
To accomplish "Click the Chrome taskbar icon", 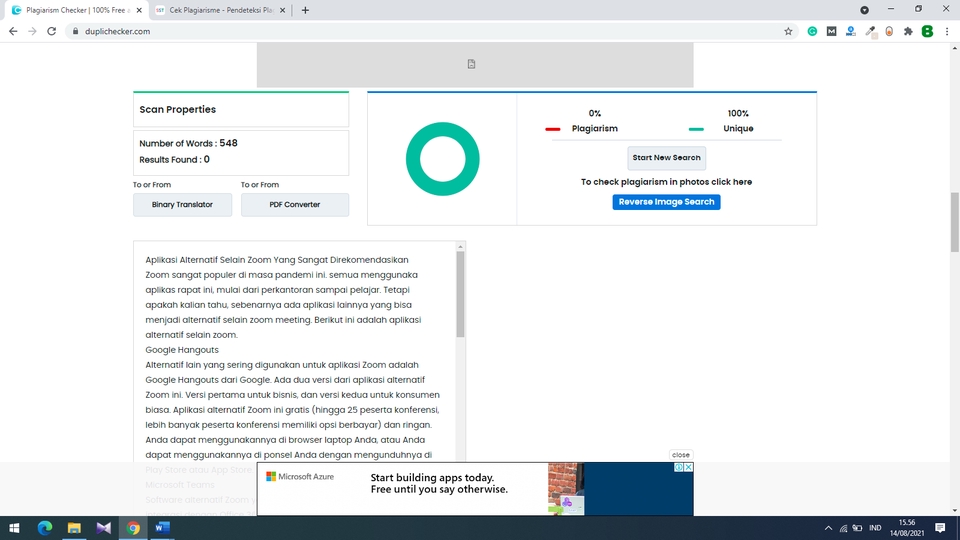I will click(133, 528).
